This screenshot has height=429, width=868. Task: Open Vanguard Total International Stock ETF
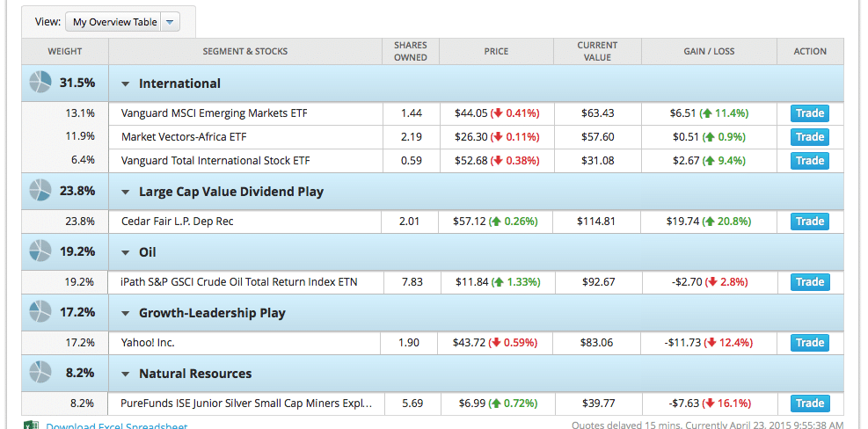215,161
